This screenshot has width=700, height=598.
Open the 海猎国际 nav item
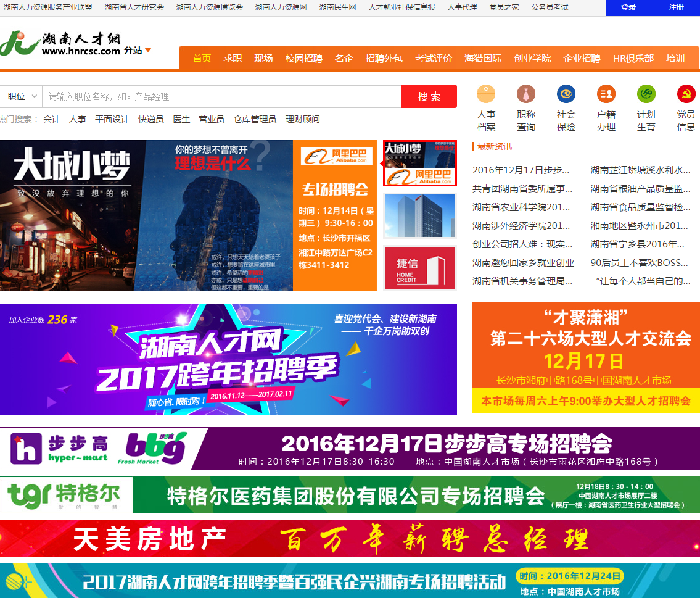click(x=482, y=59)
